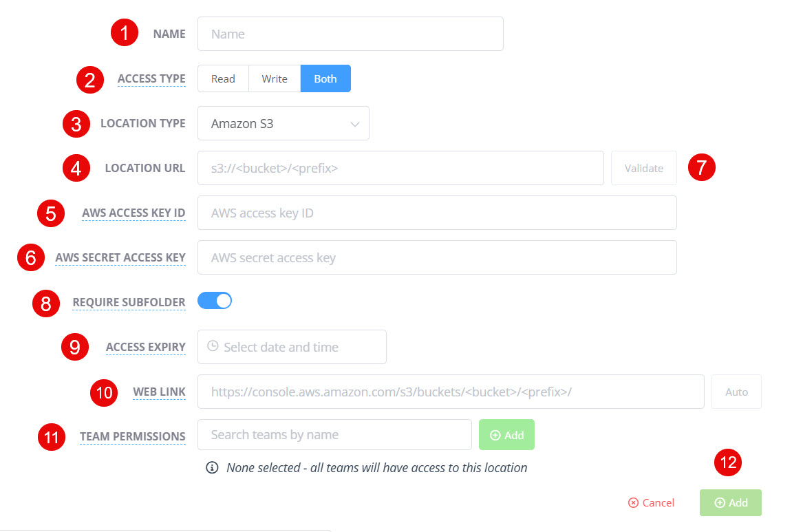Select Both access type

pyautogui.click(x=325, y=78)
